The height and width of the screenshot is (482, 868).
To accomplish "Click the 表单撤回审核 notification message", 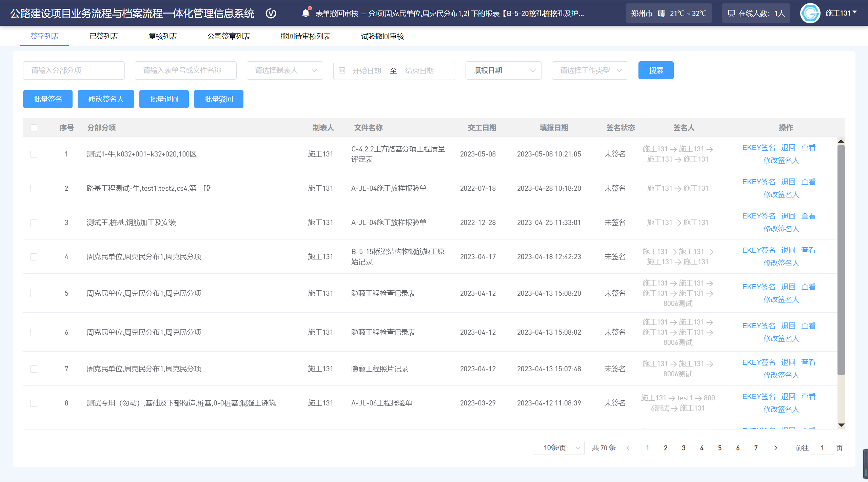I will (450, 14).
